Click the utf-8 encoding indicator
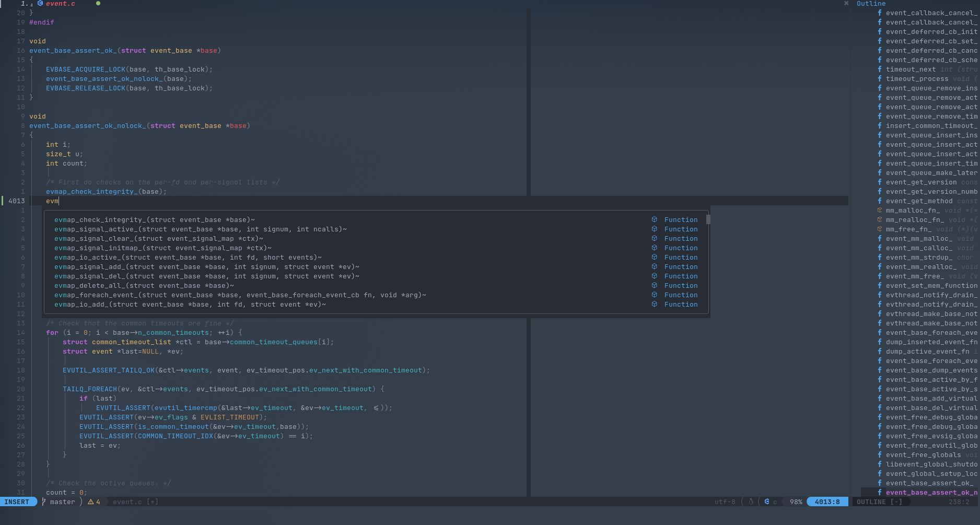Screen dimensions: 980x525 pos(725,502)
